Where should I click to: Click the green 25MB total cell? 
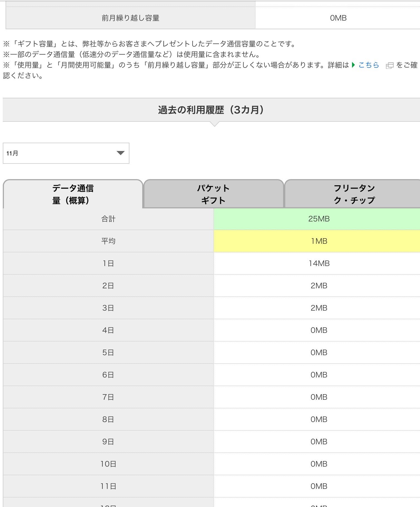(319, 219)
